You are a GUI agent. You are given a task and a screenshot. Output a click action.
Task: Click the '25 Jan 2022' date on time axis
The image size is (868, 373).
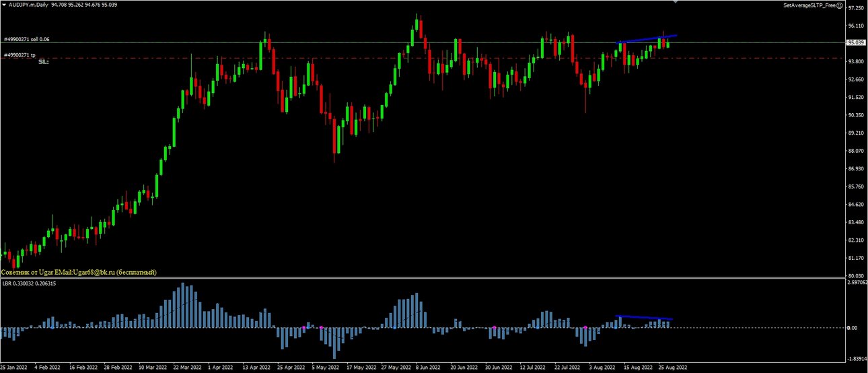click(13, 368)
